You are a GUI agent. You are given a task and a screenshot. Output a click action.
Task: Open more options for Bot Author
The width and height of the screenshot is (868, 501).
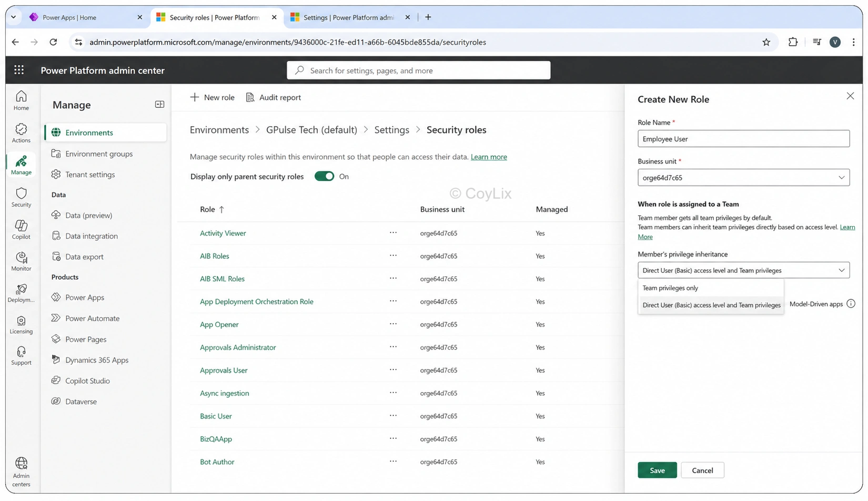(x=393, y=461)
